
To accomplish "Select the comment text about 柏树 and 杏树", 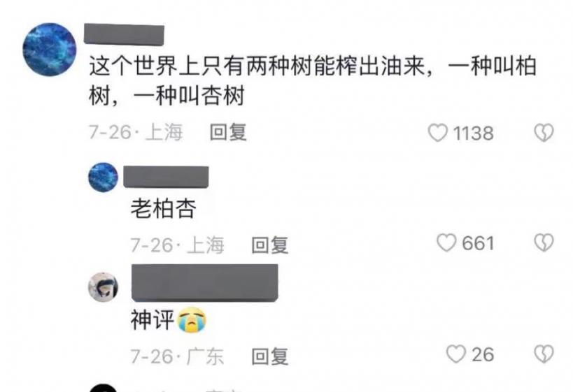I will [313, 81].
